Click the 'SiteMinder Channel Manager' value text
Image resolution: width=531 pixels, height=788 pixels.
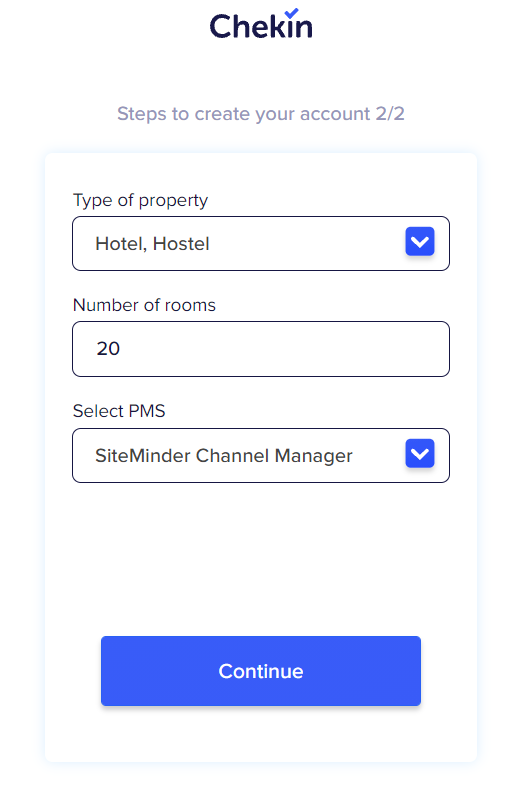[x=224, y=456]
